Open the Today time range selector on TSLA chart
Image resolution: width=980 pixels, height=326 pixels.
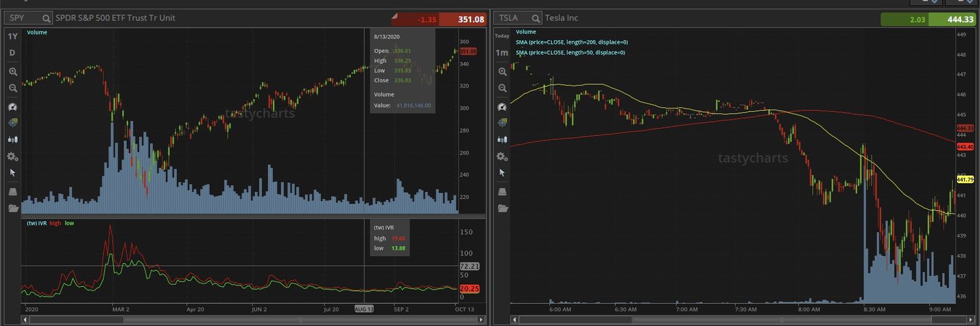point(502,37)
